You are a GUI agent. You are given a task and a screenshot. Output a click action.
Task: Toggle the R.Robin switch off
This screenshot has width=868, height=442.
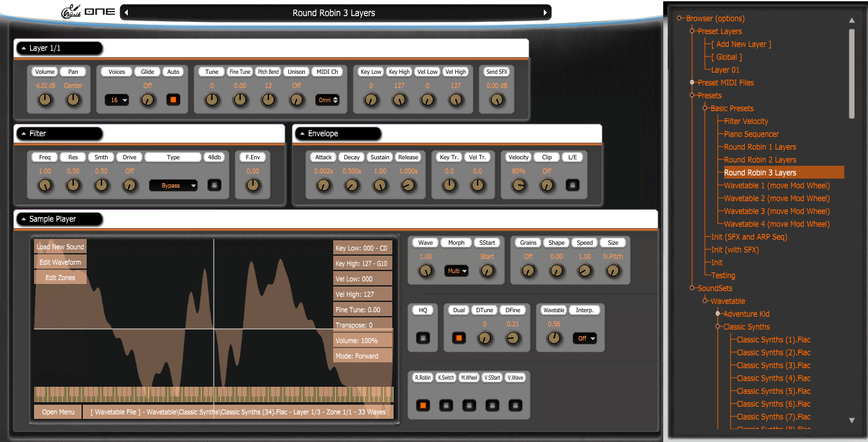422,405
